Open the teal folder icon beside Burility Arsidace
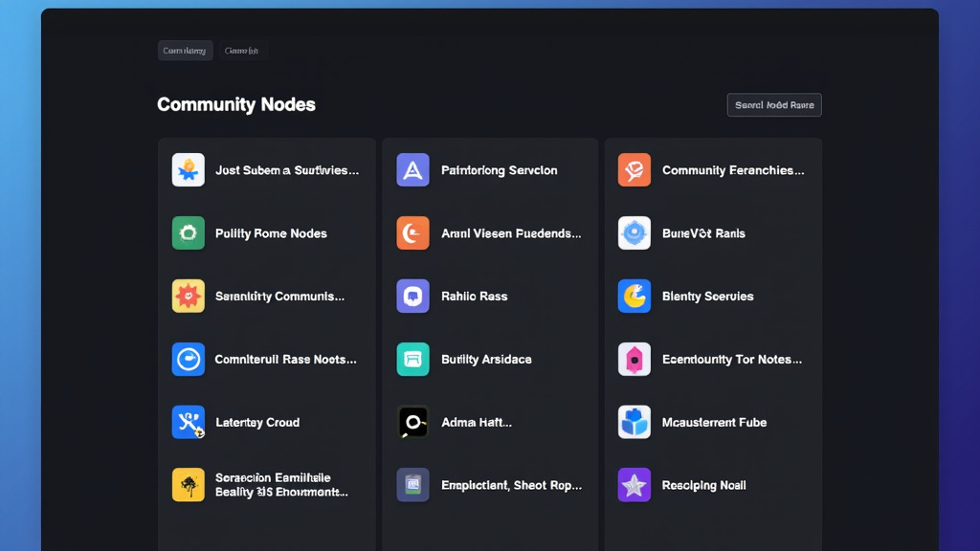The image size is (980, 551). point(412,359)
